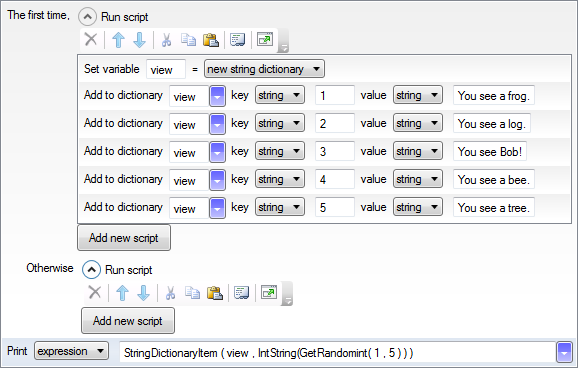Open key type dropdown for key 3

click(x=280, y=151)
